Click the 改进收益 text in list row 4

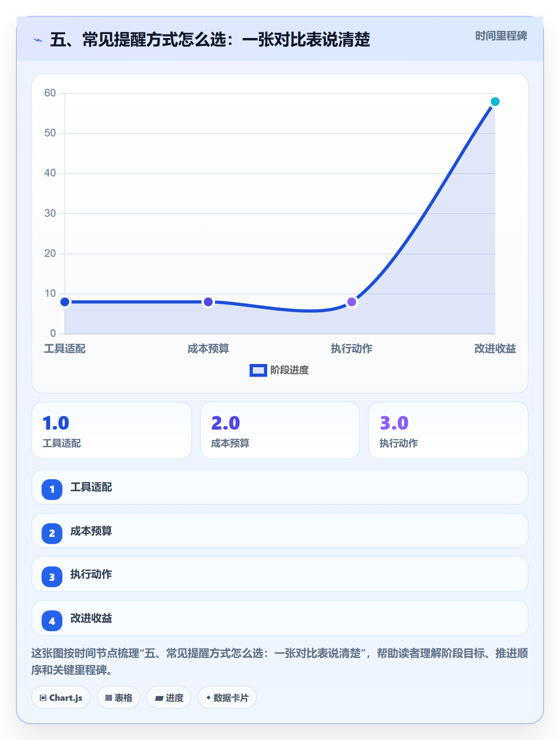[x=91, y=618]
